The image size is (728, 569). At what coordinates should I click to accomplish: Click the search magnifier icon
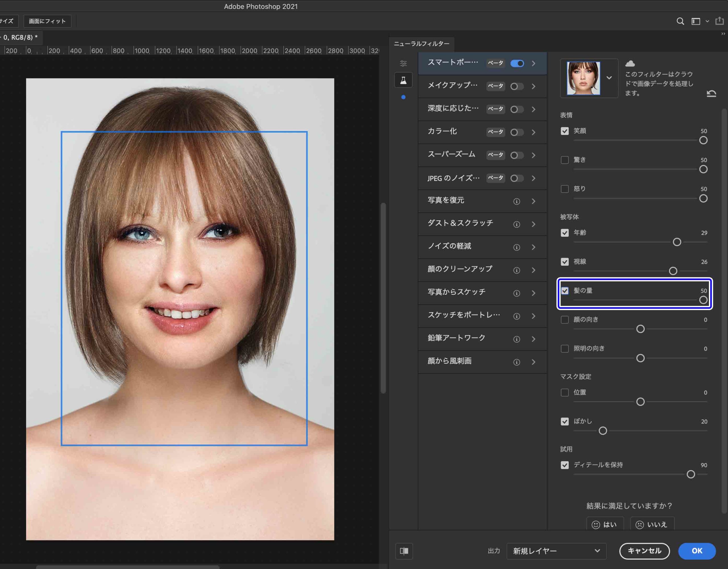point(680,21)
